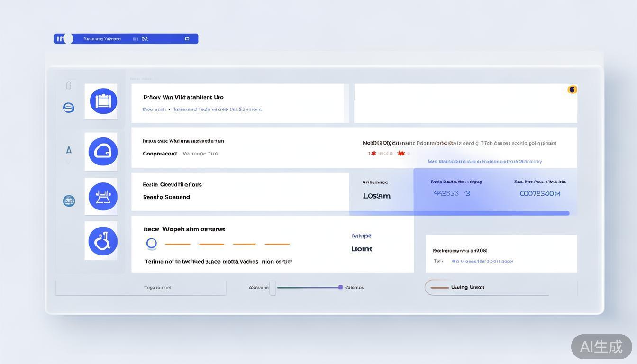
Task: Click the blue flask icon tile
Action: [x=103, y=241]
